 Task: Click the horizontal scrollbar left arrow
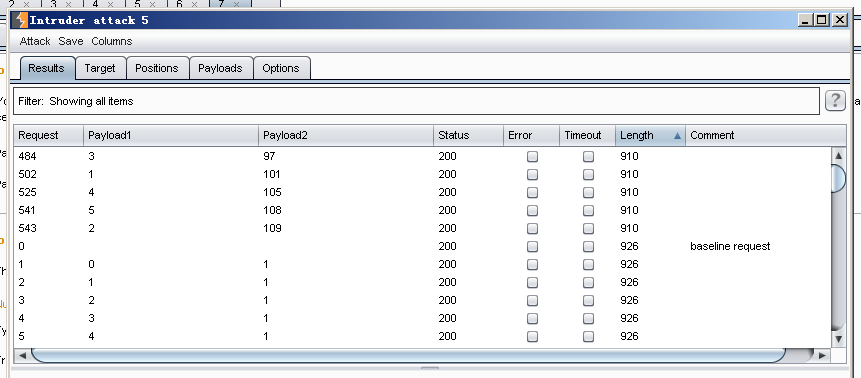22,355
